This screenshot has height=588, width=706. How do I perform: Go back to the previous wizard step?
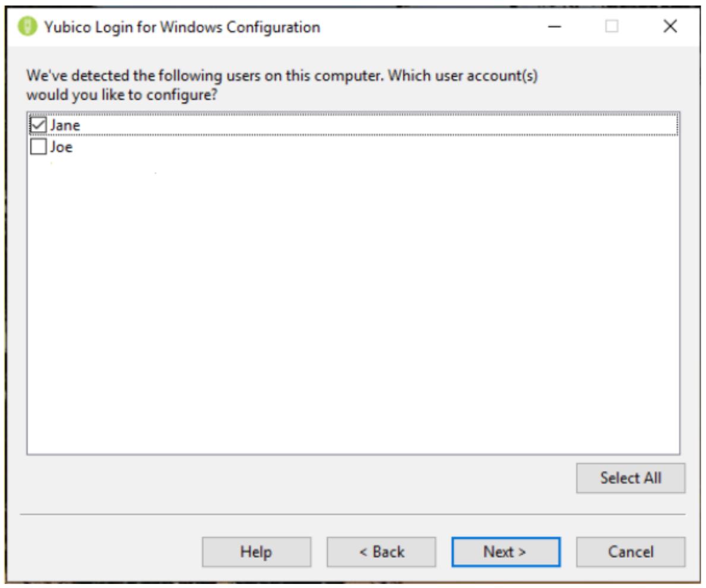(x=381, y=552)
